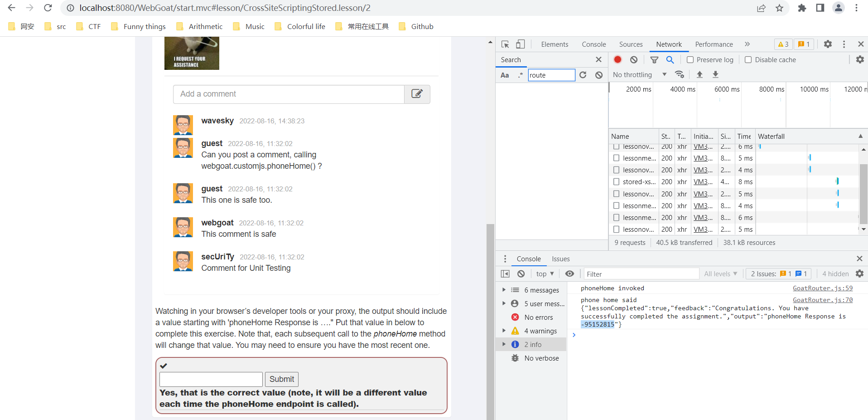Open the 'All levels' console filter dropdown
The image size is (868, 420).
click(720, 273)
